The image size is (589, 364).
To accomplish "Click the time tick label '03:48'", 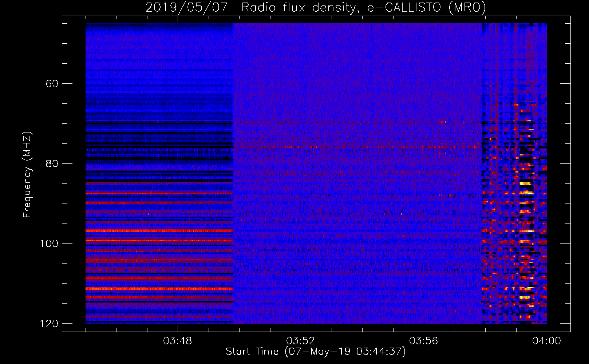I will pos(178,341).
